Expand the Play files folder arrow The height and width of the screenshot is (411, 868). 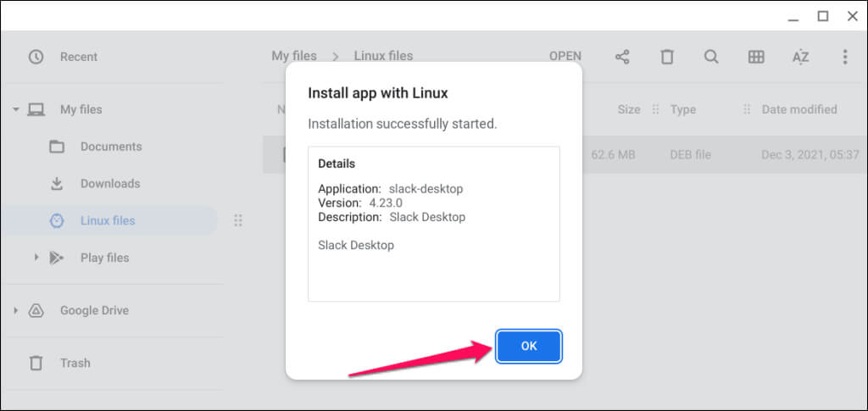pos(36,258)
